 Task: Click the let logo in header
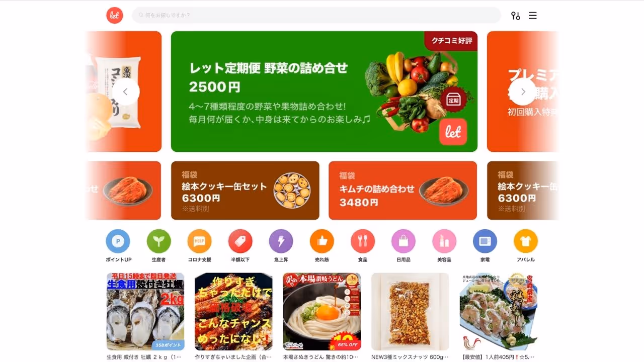click(115, 15)
